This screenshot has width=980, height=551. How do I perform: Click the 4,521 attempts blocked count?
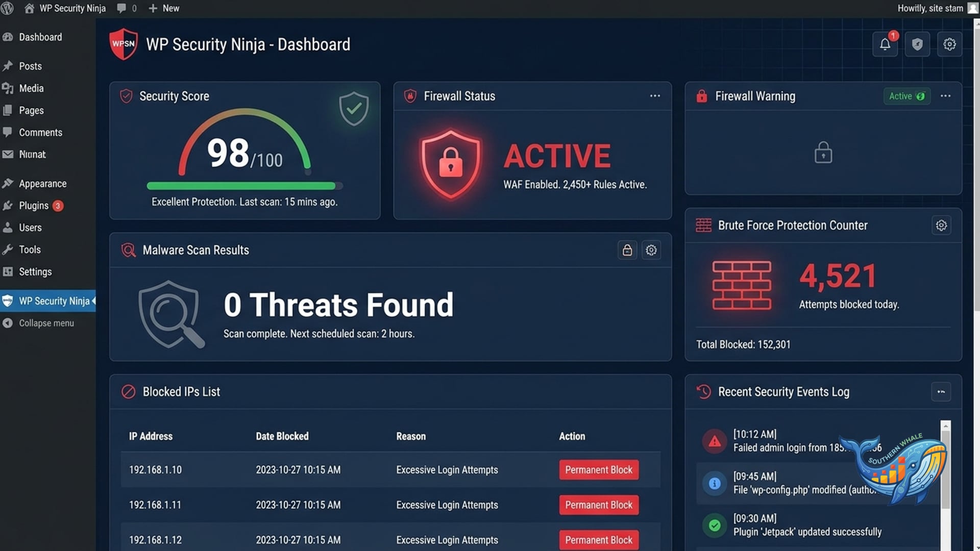[838, 276]
